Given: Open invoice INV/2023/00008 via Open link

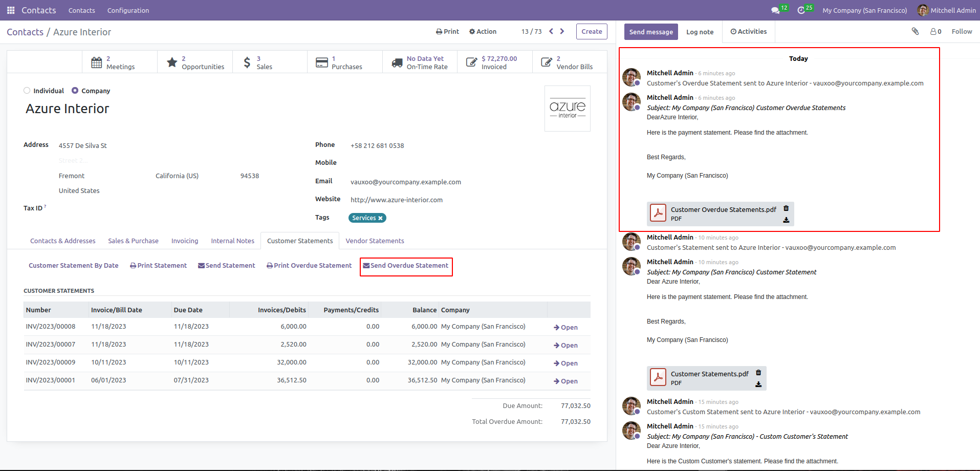Looking at the screenshot, I should [x=565, y=327].
